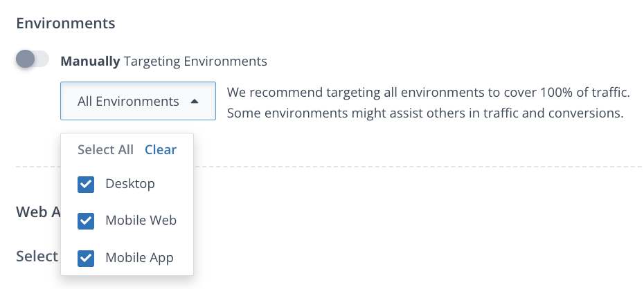
Task: Click the word Manually in bold
Action: 90,61
